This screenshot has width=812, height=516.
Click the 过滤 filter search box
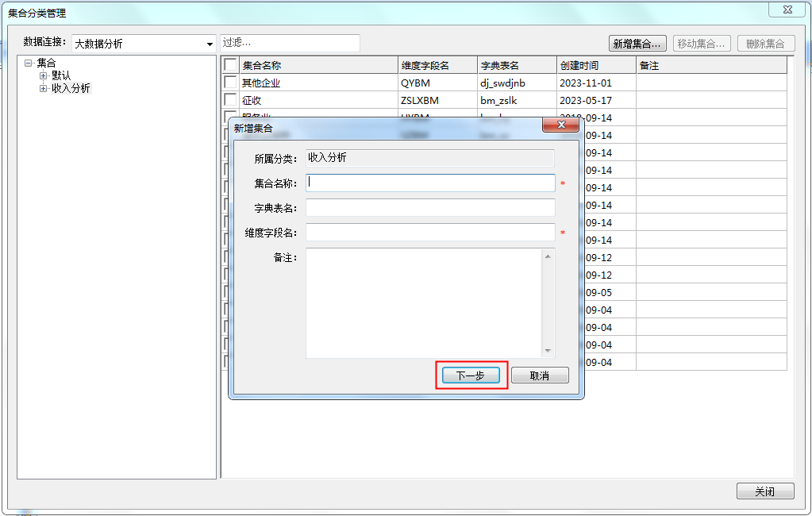(x=290, y=43)
